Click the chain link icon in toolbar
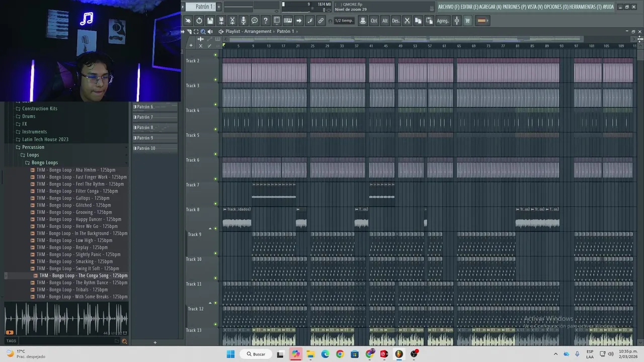 click(321, 21)
